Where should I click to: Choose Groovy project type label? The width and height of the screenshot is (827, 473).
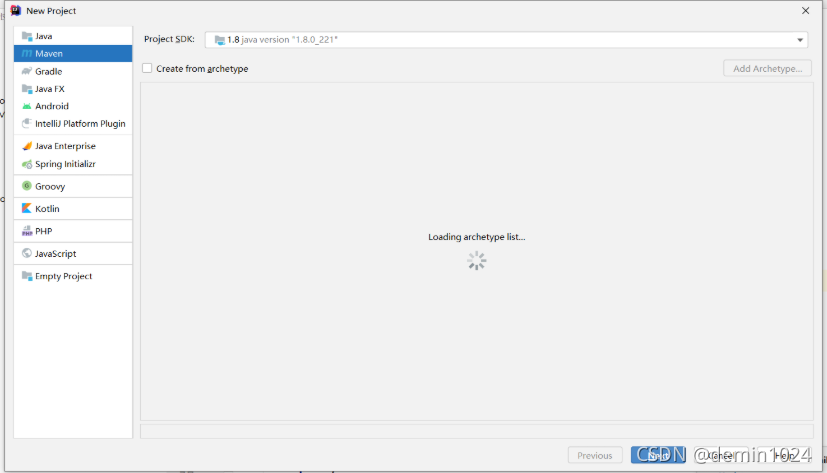click(50, 186)
